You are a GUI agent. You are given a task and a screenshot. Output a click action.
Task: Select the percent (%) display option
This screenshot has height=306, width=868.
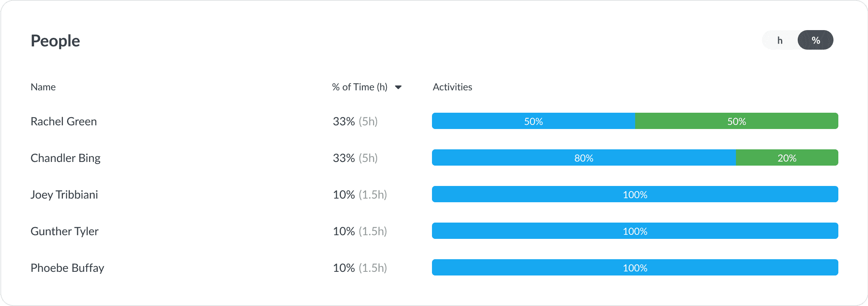[816, 40]
